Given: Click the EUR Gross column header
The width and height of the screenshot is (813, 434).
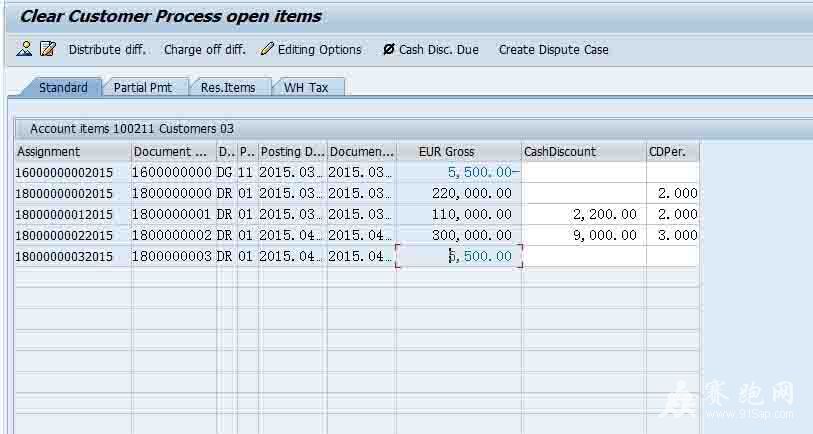Looking at the screenshot, I should tap(459, 152).
